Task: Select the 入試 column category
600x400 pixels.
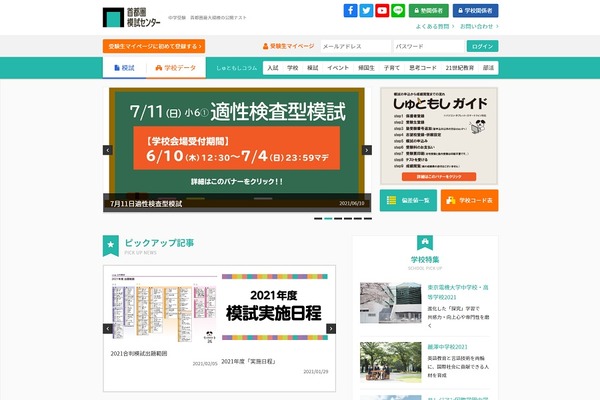Action: 273,68
